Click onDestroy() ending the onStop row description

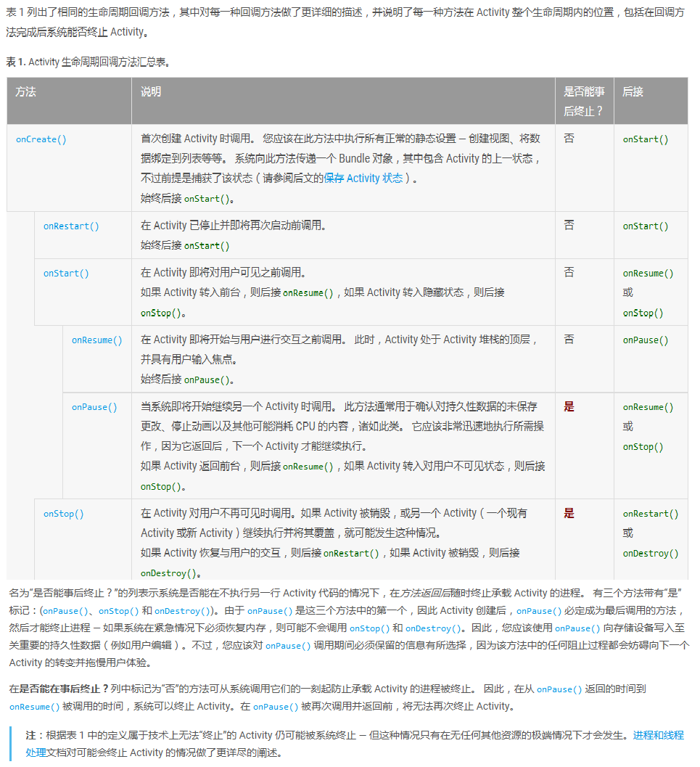pyautogui.click(x=168, y=573)
